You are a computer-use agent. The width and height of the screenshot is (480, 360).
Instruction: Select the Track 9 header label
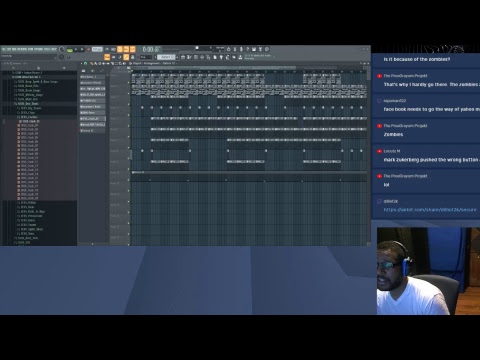114,162
